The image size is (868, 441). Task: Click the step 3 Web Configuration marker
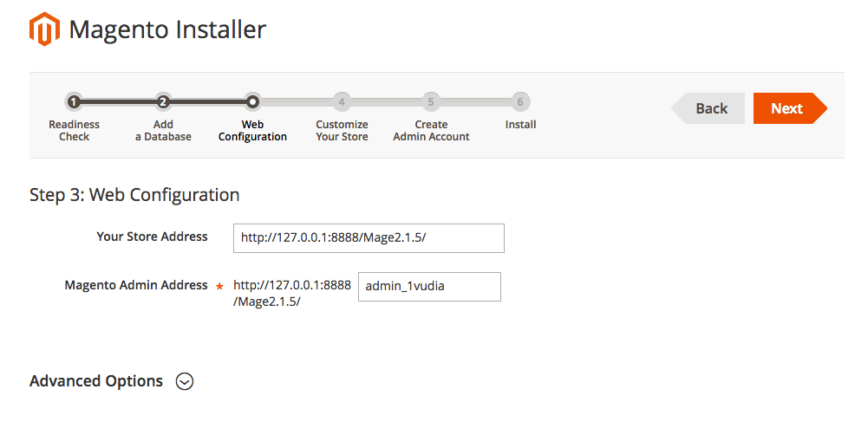252,102
